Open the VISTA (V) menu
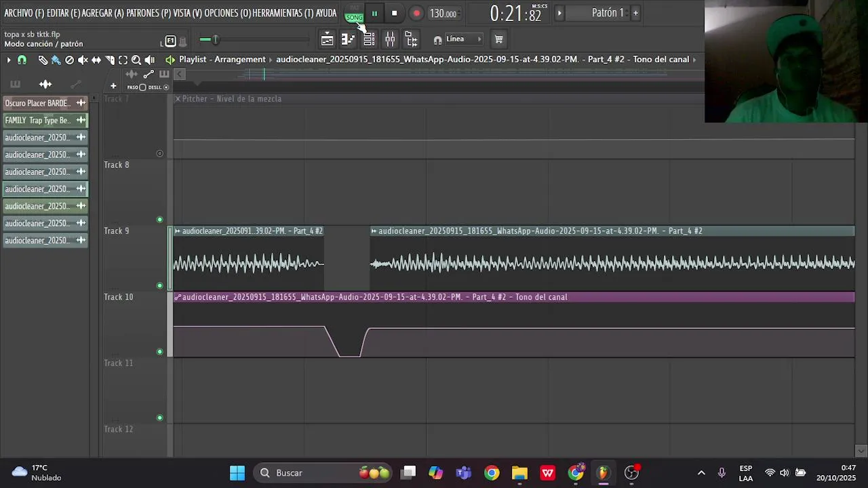The height and width of the screenshot is (488, 868). [x=186, y=13]
